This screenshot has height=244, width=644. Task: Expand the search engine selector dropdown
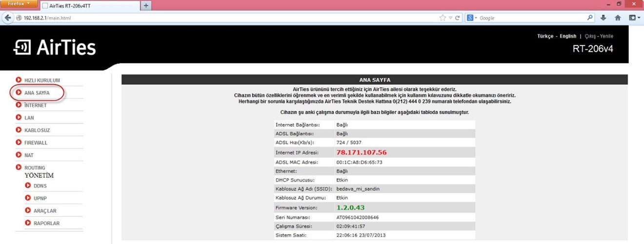pos(472,18)
